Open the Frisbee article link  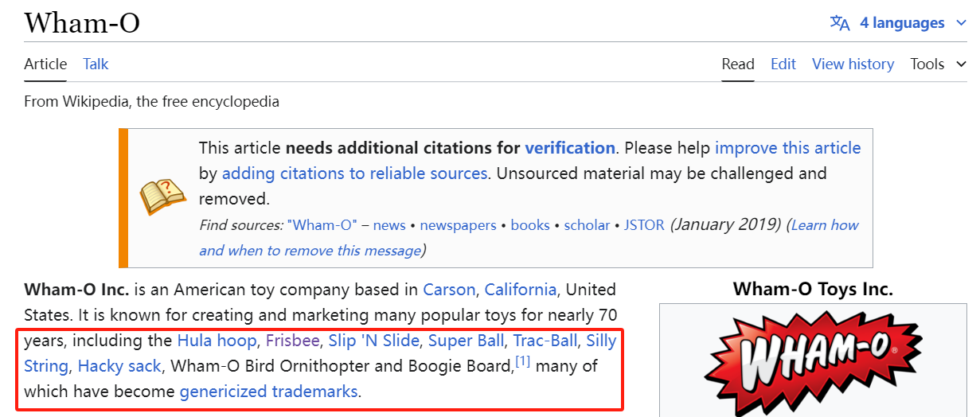pos(293,341)
